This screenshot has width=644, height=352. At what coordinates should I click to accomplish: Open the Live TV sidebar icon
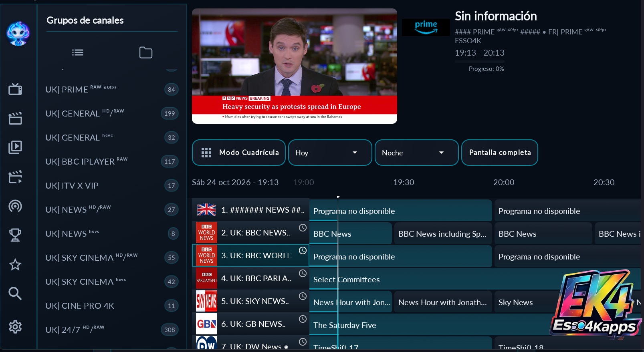15,89
